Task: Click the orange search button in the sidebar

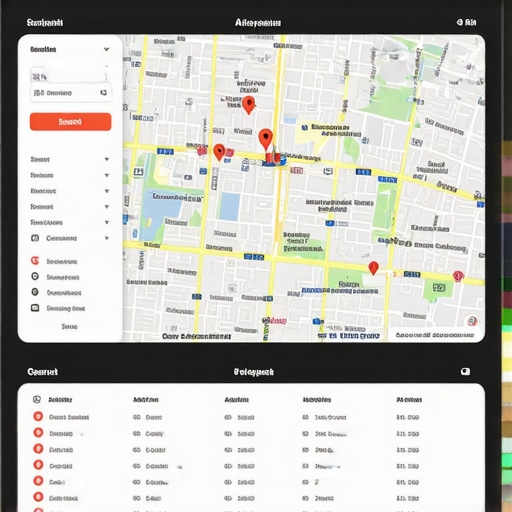Action: point(71,122)
